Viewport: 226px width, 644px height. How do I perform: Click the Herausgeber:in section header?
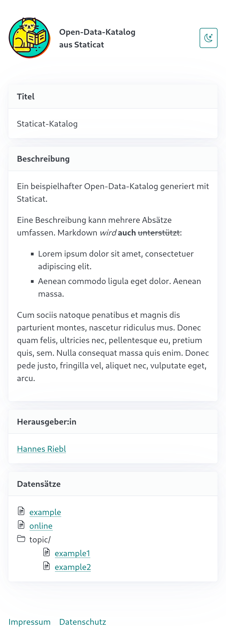[x=47, y=422]
